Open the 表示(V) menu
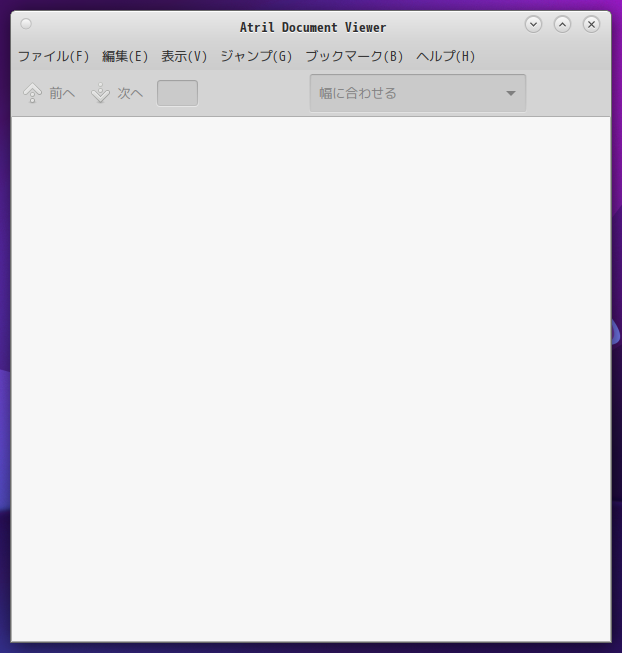 (184, 56)
